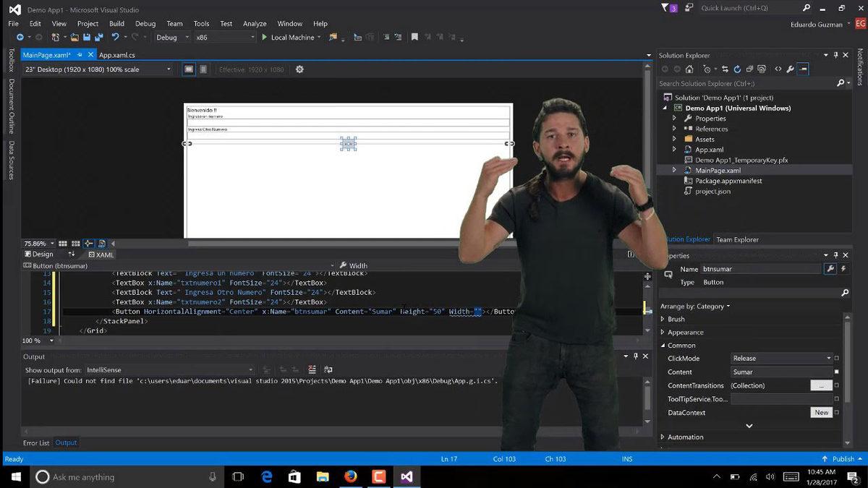868x488 pixels.
Task: Click the View Code icon in Solution Explorer
Action: 778,69
